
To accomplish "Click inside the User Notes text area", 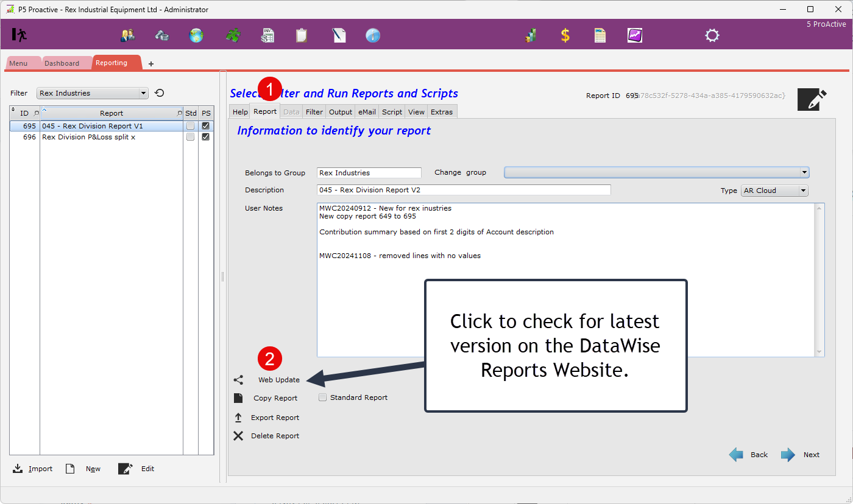I will tap(566, 280).
